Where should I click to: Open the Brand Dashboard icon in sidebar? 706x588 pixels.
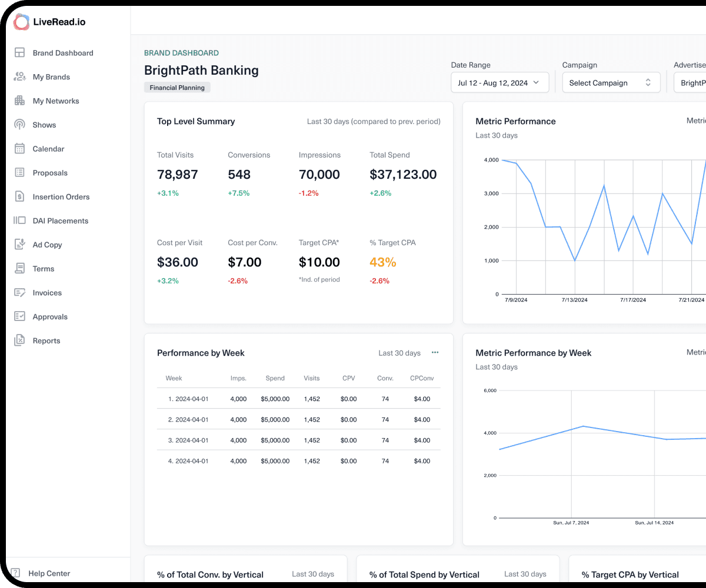point(20,53)
